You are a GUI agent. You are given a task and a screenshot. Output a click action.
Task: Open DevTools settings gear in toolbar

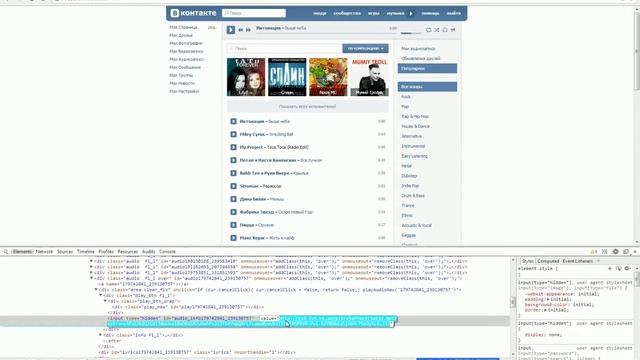[616, 252]
